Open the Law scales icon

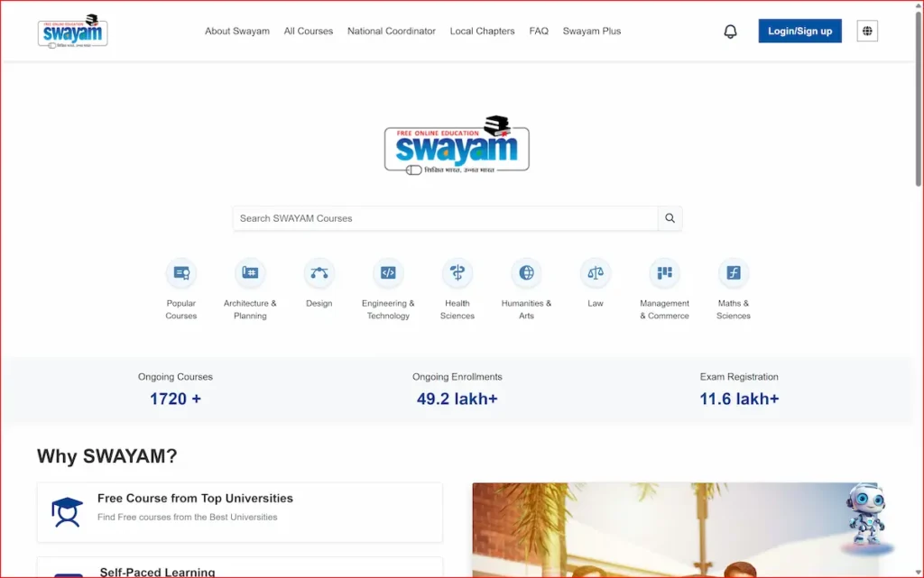click(x=596, y=273)
